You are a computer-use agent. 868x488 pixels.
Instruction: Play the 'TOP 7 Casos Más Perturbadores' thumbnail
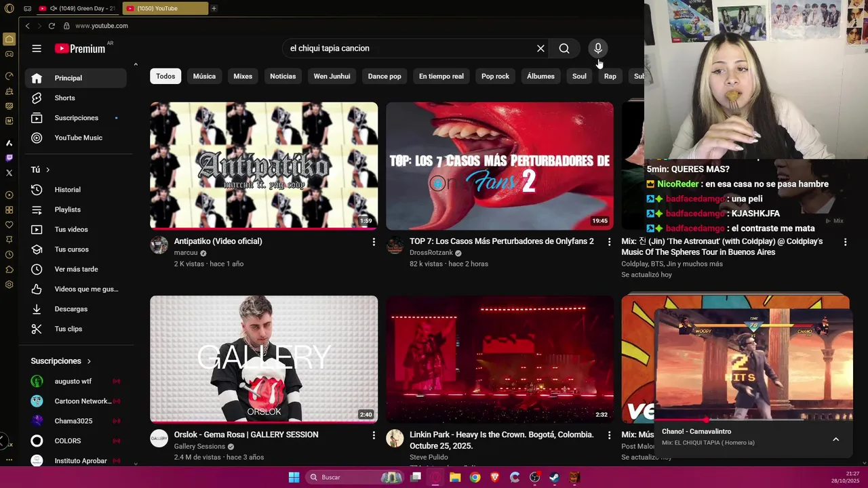click(x=500, y=166)
